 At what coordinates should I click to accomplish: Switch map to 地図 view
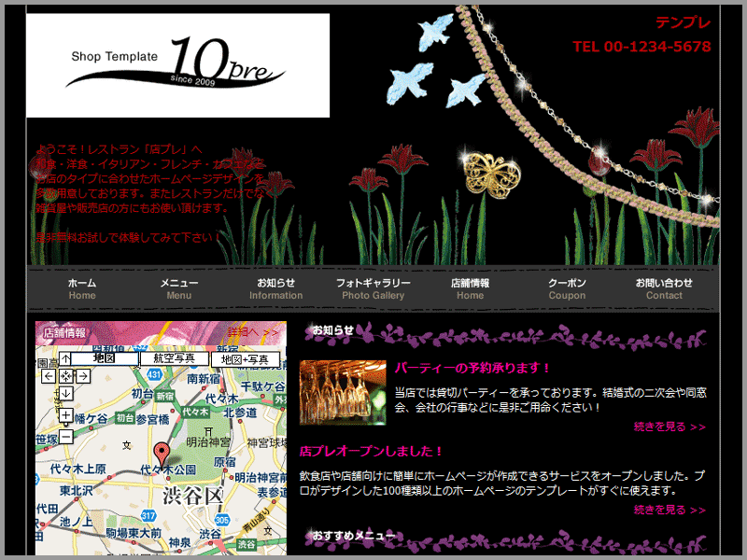104,358
